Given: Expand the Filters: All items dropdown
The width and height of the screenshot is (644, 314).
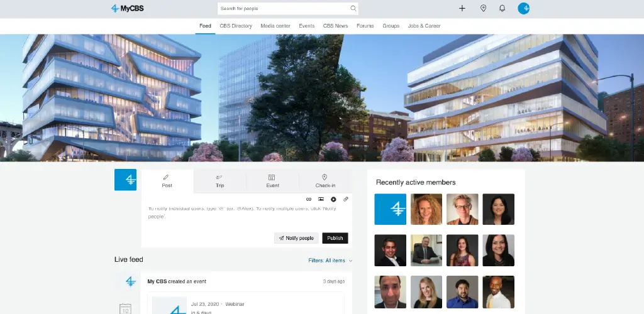Looking at the screenshot, I should 330,260.
